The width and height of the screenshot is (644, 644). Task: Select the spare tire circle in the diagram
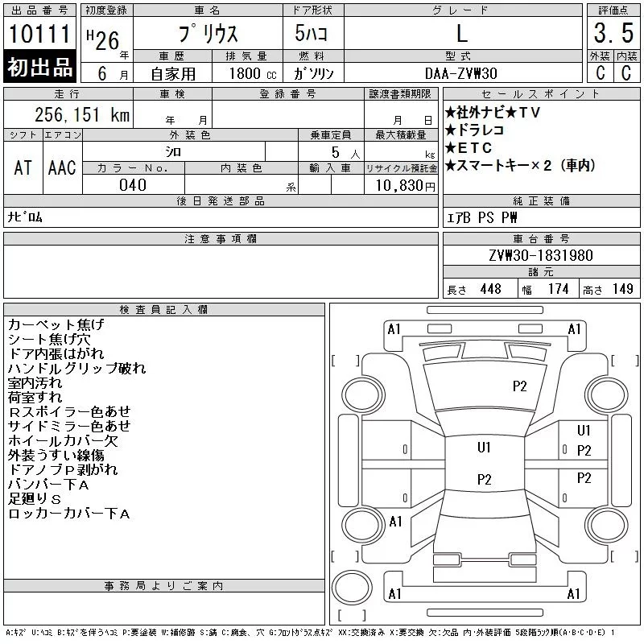(x=352, y=587)
